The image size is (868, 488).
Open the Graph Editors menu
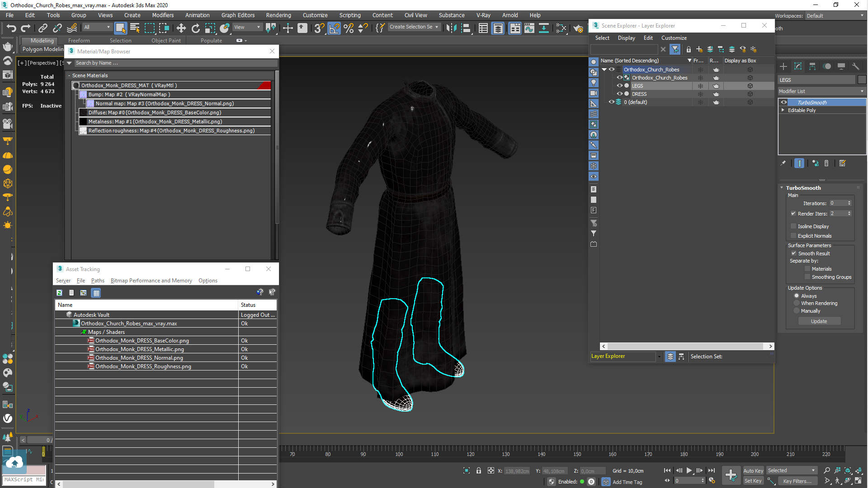pyautogui.click(x=238, y=15)
